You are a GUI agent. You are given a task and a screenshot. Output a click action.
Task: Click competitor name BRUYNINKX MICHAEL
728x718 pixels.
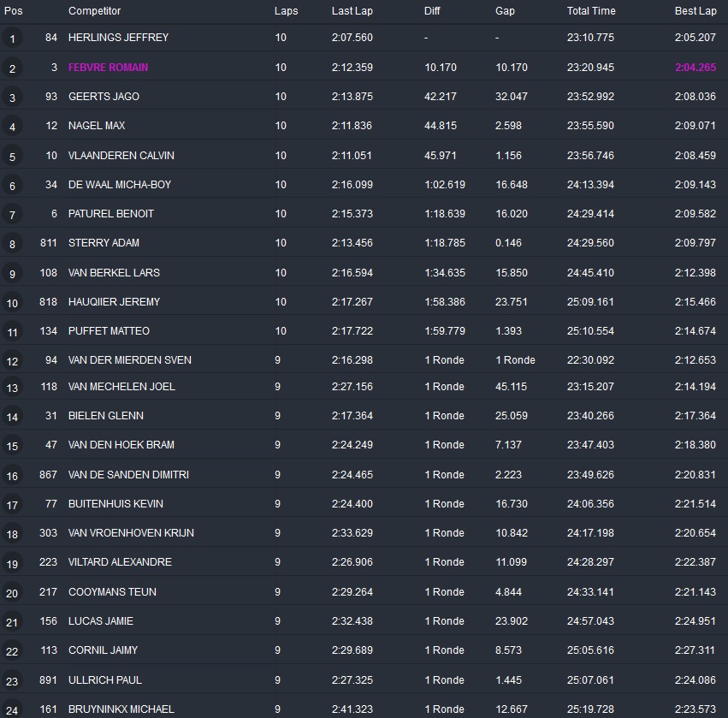pyautogui.click(x=121, y=709)
